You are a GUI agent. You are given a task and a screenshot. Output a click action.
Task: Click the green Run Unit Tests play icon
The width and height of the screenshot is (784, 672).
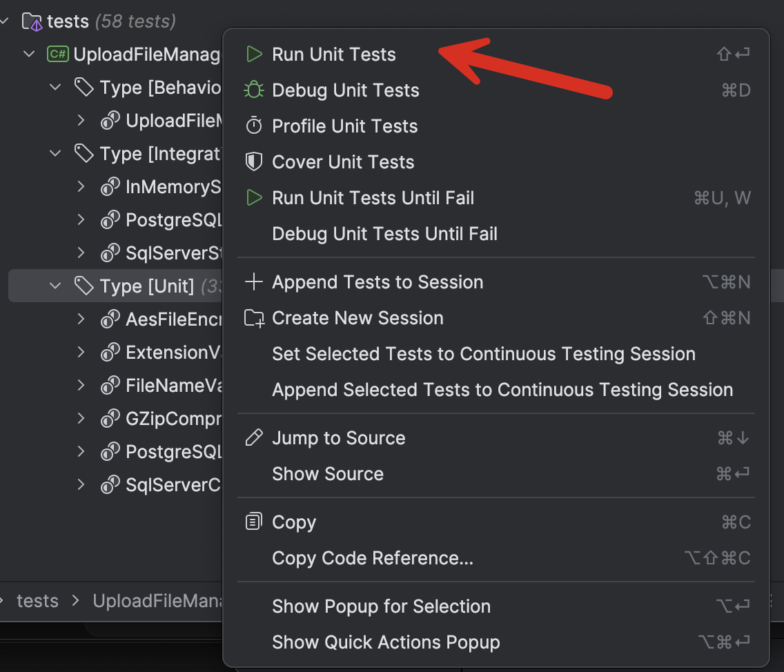(x=255, y=54)
